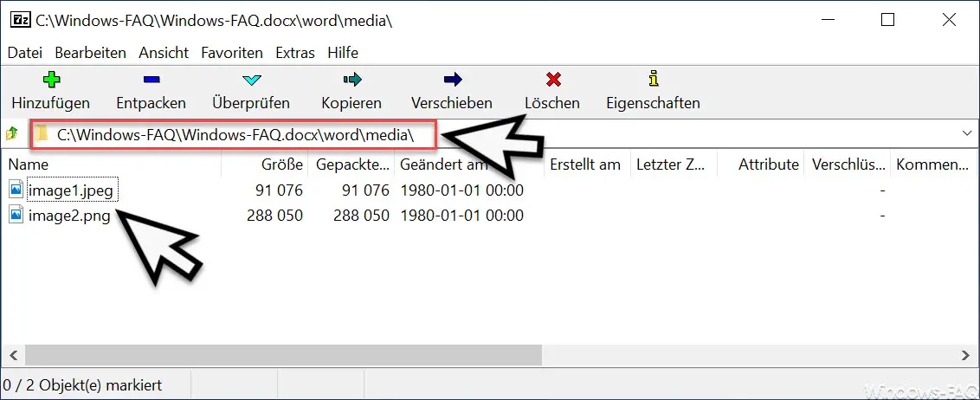Click the image2.png modified date 1980-01-01

tap(462, 216)
